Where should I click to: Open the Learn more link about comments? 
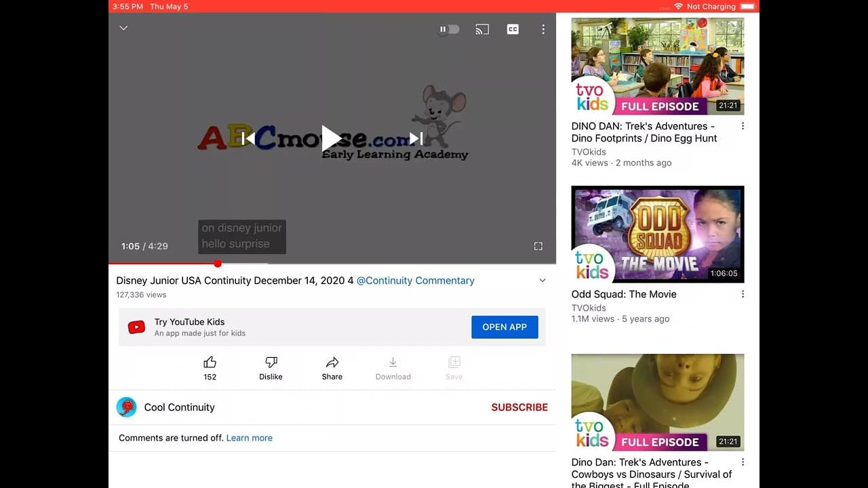click(250, 438)
